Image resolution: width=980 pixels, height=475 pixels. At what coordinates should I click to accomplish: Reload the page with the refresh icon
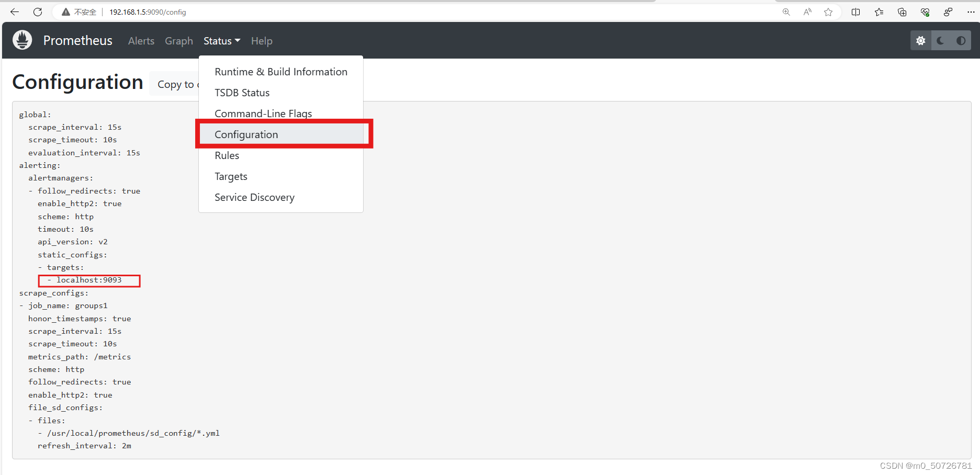(x=38, y=12)
